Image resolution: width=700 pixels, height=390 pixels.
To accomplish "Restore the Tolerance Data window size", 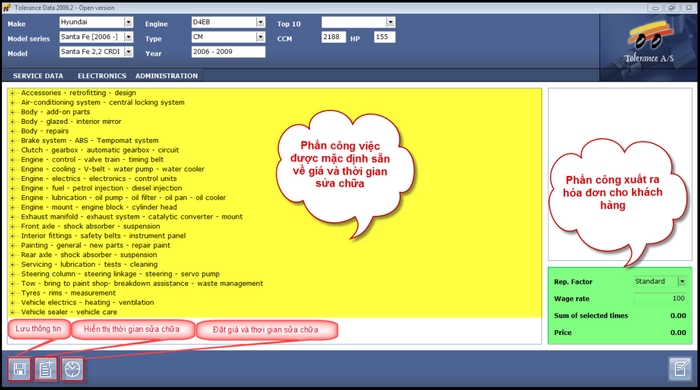I will click(671, 8).
